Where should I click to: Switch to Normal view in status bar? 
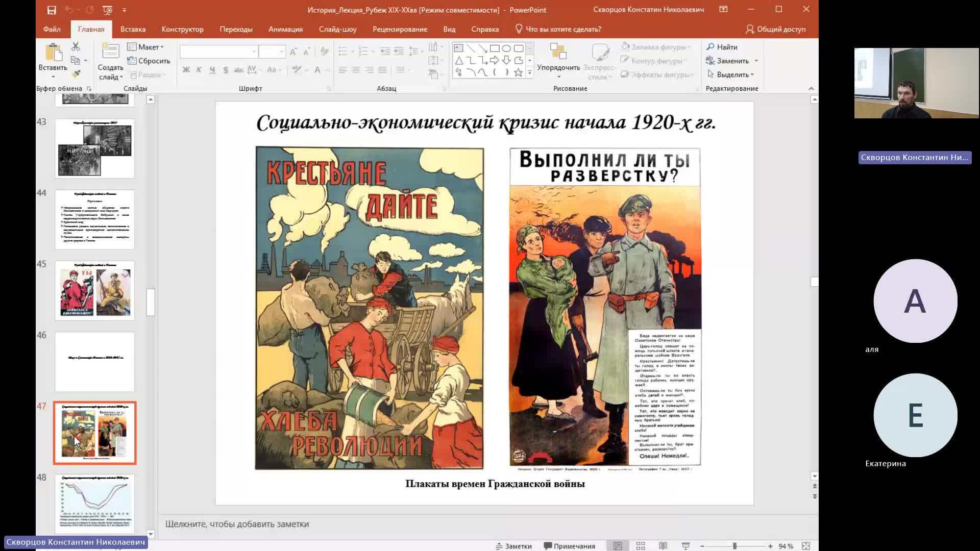(618, 546)
